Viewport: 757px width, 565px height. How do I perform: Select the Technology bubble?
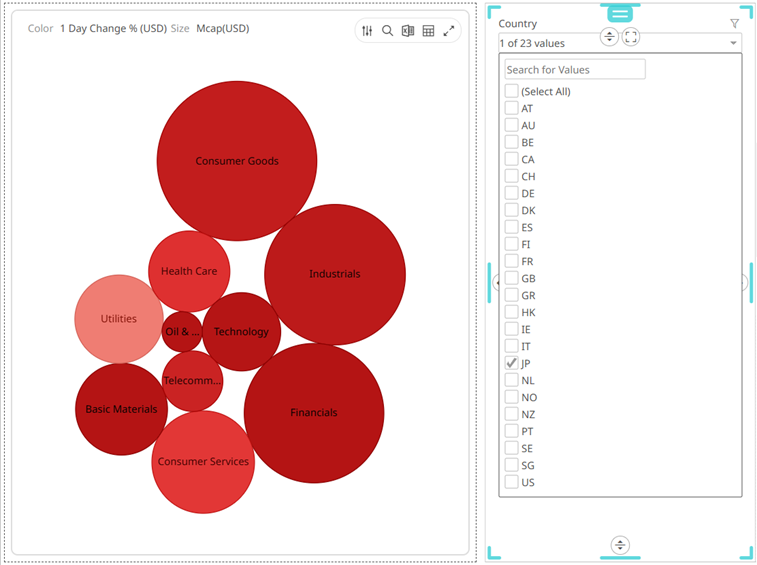pos(241,332)
